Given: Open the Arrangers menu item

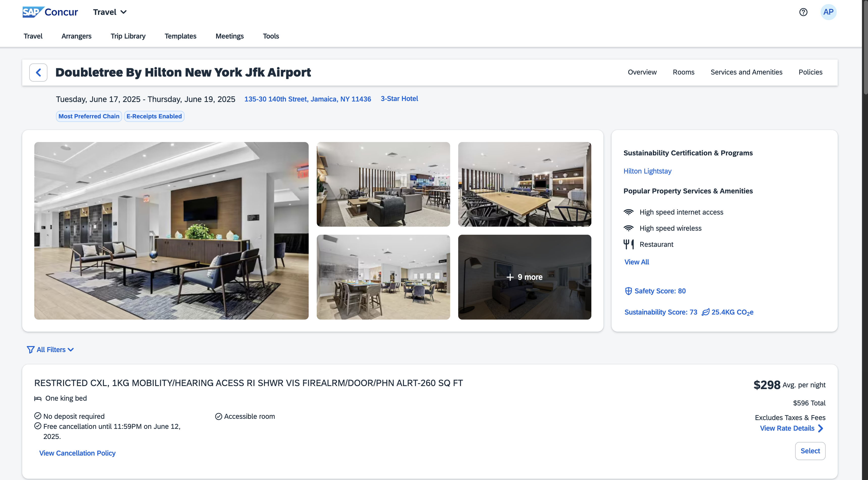Looking at the screenshot, I should point(76,36).
